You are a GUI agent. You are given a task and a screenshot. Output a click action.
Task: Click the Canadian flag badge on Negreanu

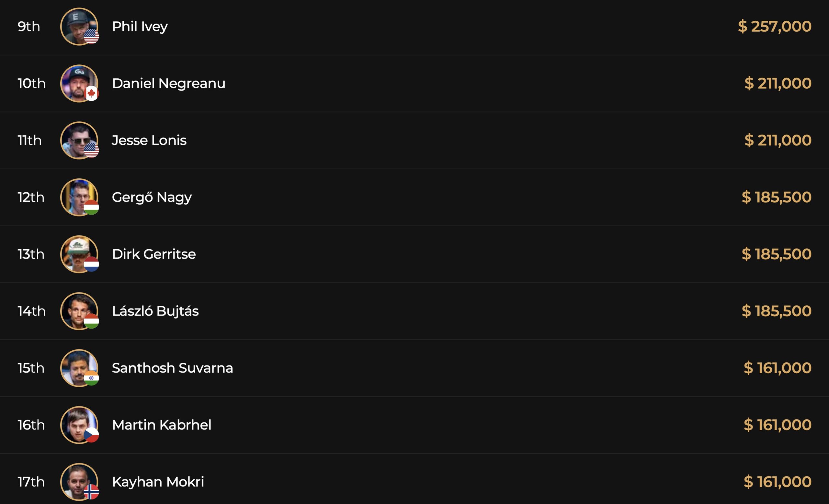92,93
